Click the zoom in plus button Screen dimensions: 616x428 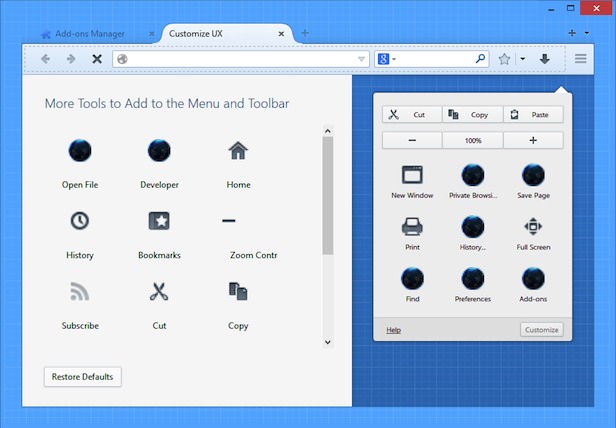coord(533,141)
